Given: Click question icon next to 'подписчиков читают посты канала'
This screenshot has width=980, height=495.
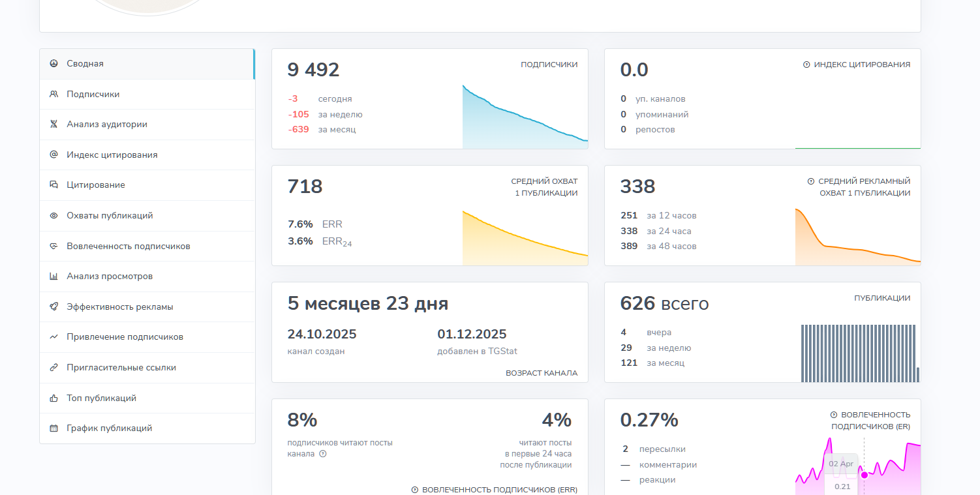Looking at the screenshot, I should tap(322, 454).
